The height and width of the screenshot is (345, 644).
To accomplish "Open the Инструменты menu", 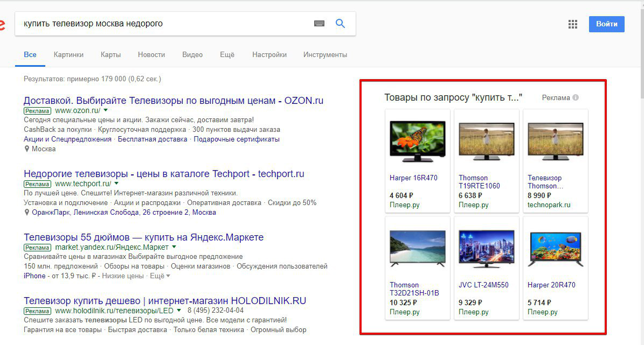I will pos(325,54).
